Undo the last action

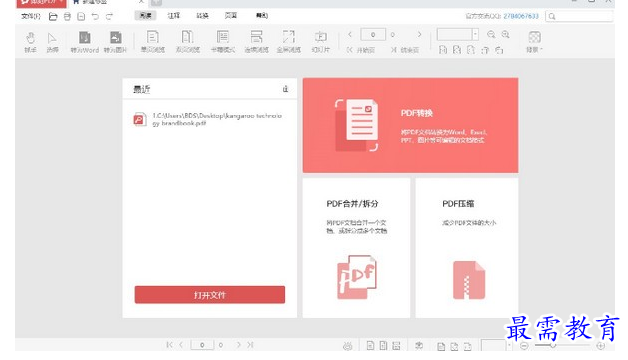pos(95,16)
